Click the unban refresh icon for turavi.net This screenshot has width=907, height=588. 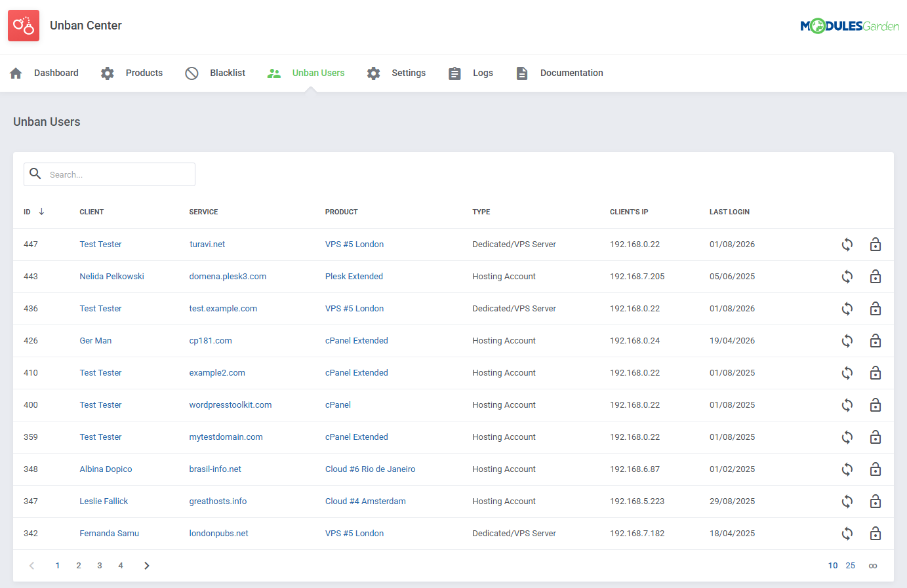(847, 244)
